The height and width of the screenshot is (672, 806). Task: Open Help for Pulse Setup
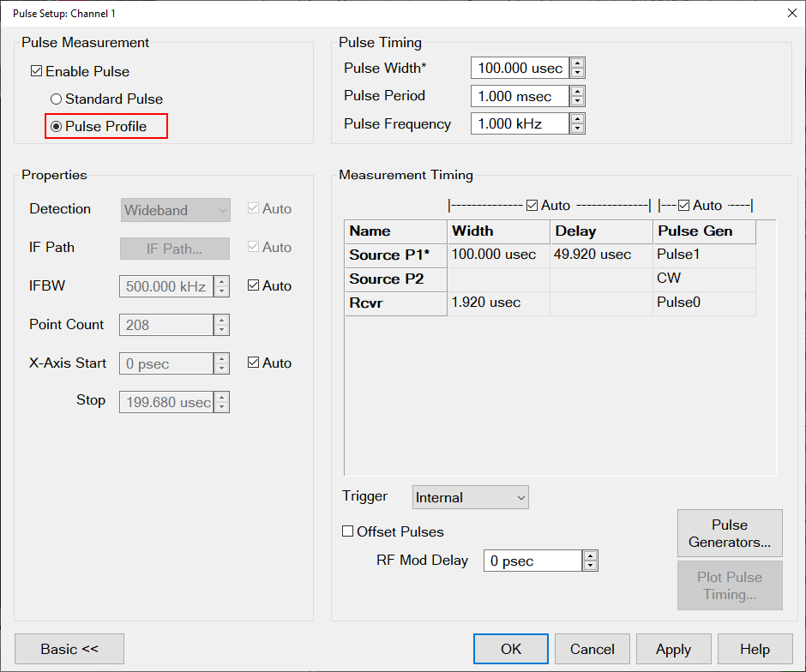tap(755, 649)
